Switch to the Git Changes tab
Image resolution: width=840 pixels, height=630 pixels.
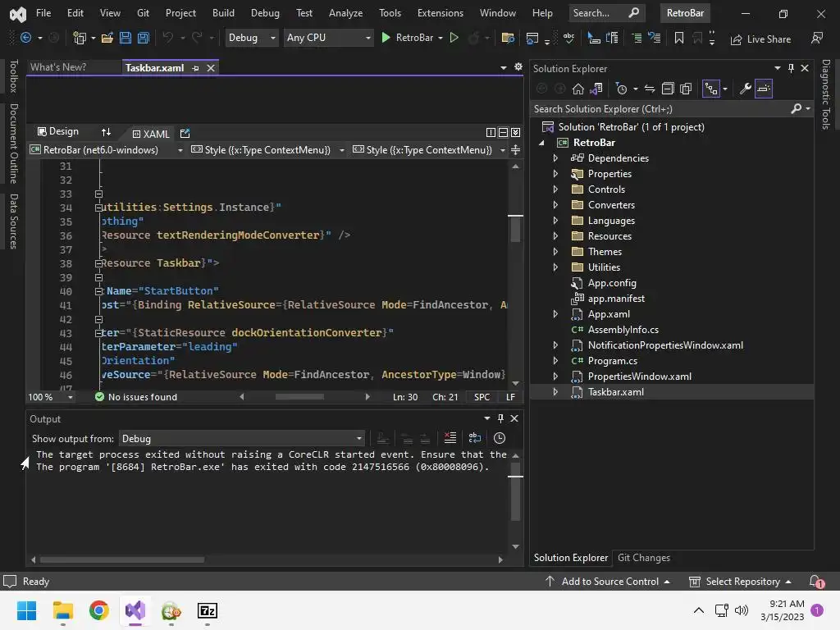click(644, 558)
